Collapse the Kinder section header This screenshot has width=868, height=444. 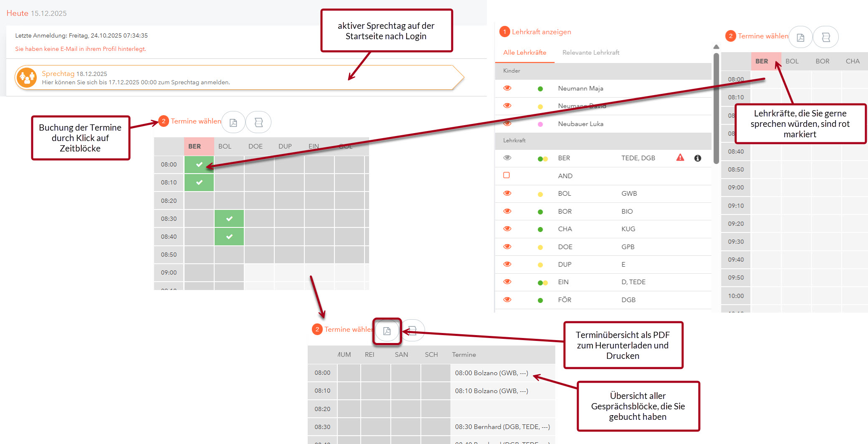coord(511,71)
